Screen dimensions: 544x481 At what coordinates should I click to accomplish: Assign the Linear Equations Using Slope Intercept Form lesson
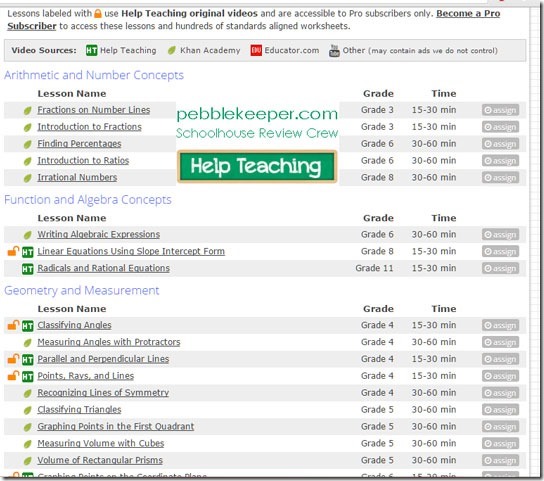click(500, 252)
